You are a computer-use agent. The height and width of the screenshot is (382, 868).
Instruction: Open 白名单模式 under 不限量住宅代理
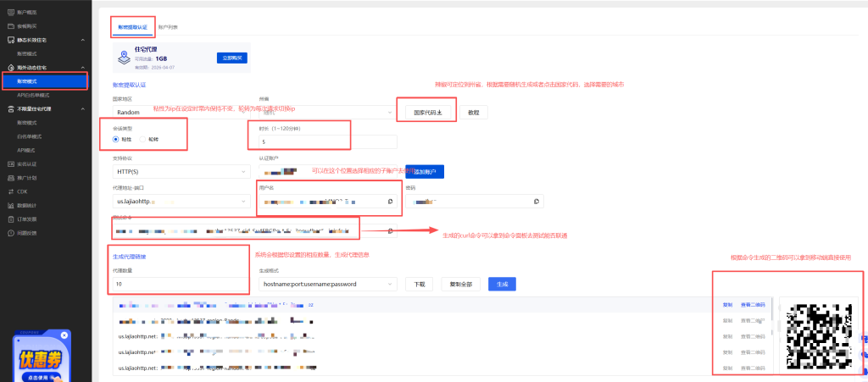[x=30, y=136]
